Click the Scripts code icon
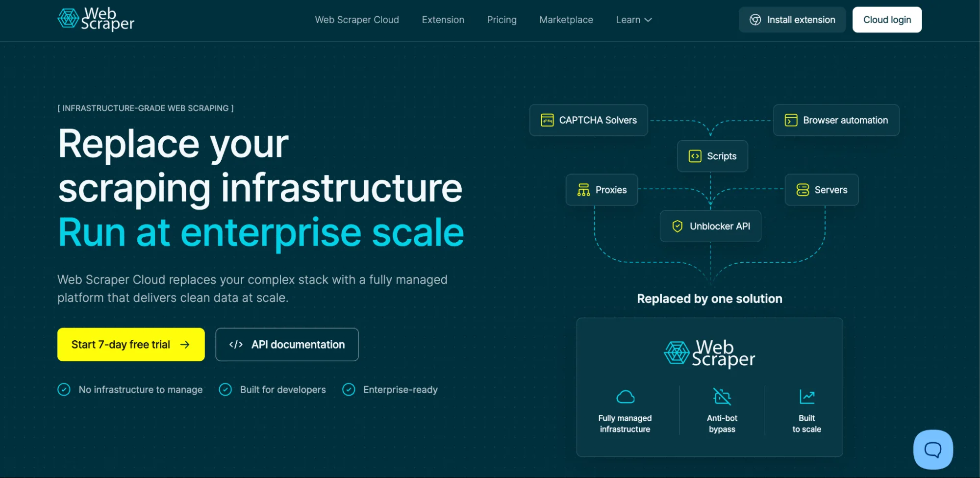The width and height of the screenshot is (980, 478). pyautogui.click(x=695, y=156)
